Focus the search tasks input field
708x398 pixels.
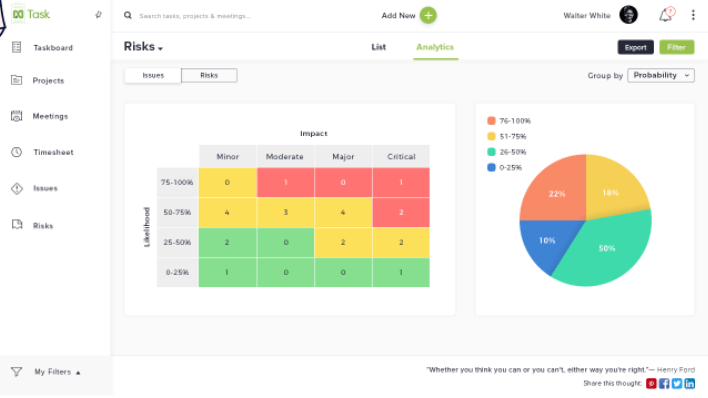(195, 16)
